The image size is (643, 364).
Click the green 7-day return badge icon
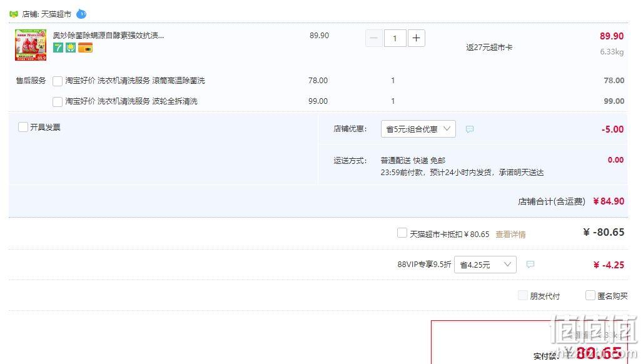click(x=58, y=48)
